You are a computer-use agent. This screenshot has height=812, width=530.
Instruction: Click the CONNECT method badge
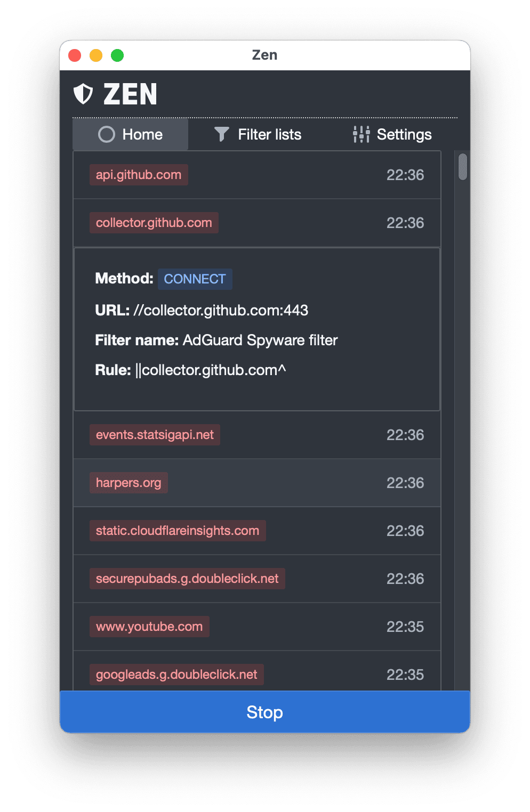pos(195,279)
